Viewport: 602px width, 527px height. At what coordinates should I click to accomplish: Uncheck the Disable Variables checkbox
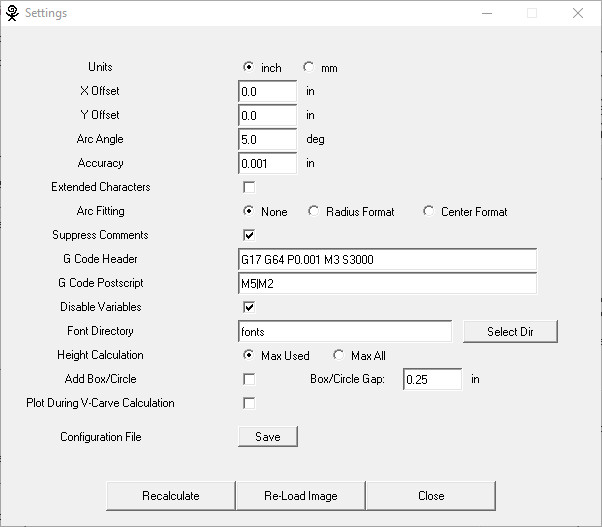249,307
